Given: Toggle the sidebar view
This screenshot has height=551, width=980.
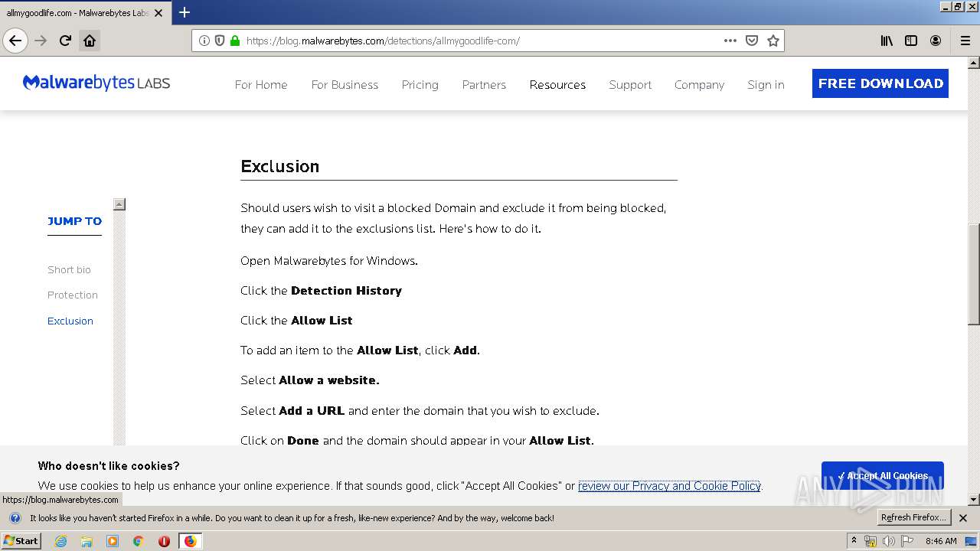Looking at the screenshot, I should [911, 41].
